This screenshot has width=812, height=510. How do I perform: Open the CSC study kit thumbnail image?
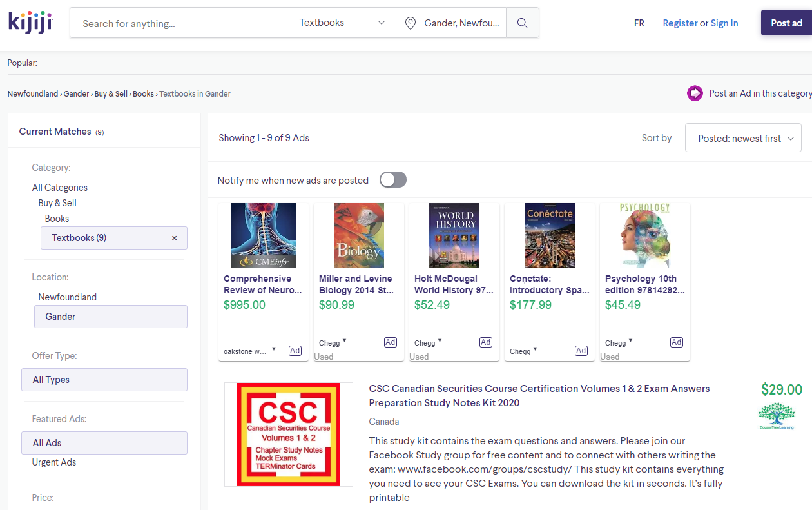pos(288,434)
